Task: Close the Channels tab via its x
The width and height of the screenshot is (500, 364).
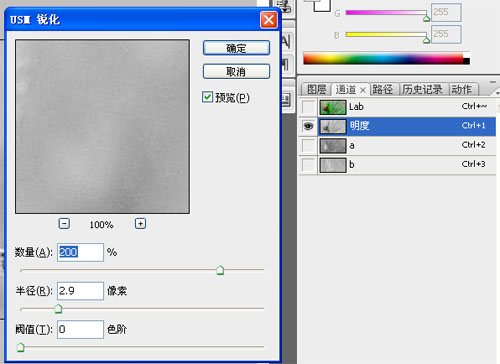Action: pos(363,90)
